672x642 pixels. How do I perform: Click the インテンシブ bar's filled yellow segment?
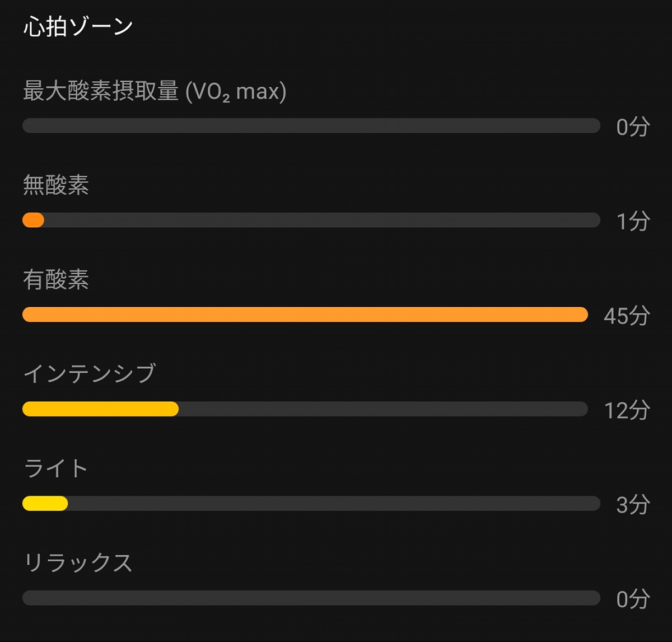point(101,409)
